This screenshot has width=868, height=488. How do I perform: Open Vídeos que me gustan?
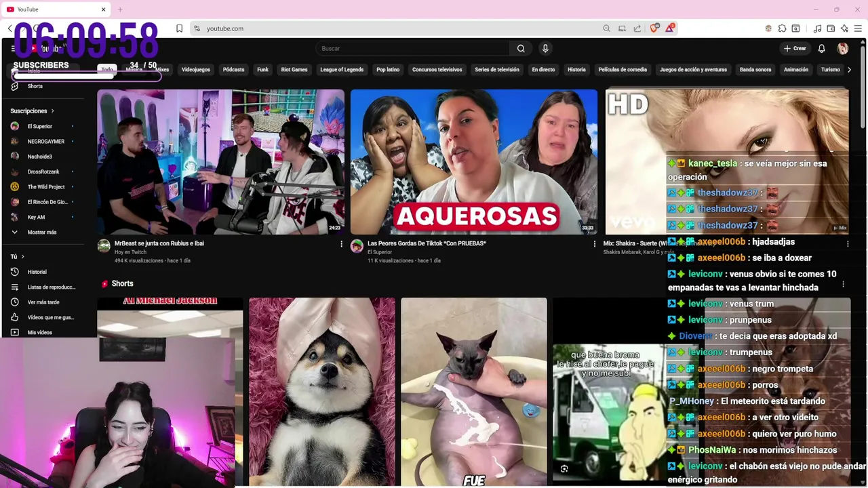point(43,317)
